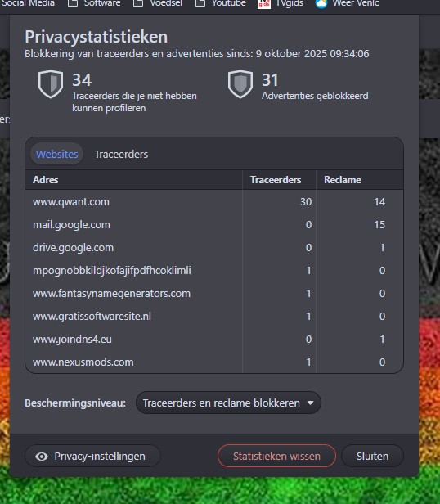Image resolution: width=440 pixels, height=504 pixels.
Task: Click Statistieken wissen button
Action: [276, 456]
